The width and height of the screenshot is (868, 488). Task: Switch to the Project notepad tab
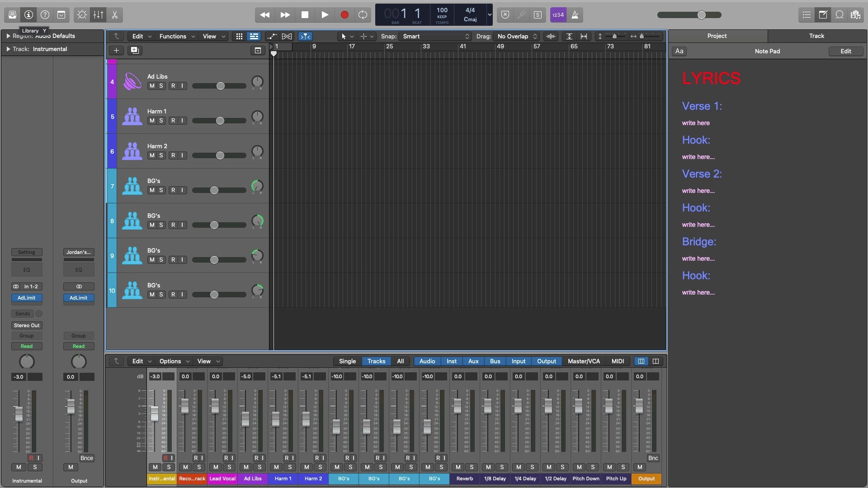click(x=717, y=36)
